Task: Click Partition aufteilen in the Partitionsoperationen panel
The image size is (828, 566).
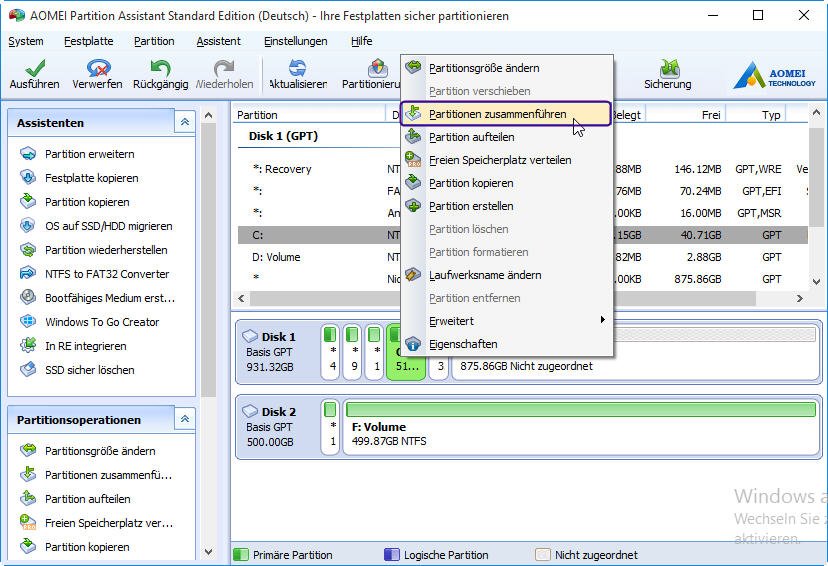Action: pyautogui.click(x=87, y=499)
